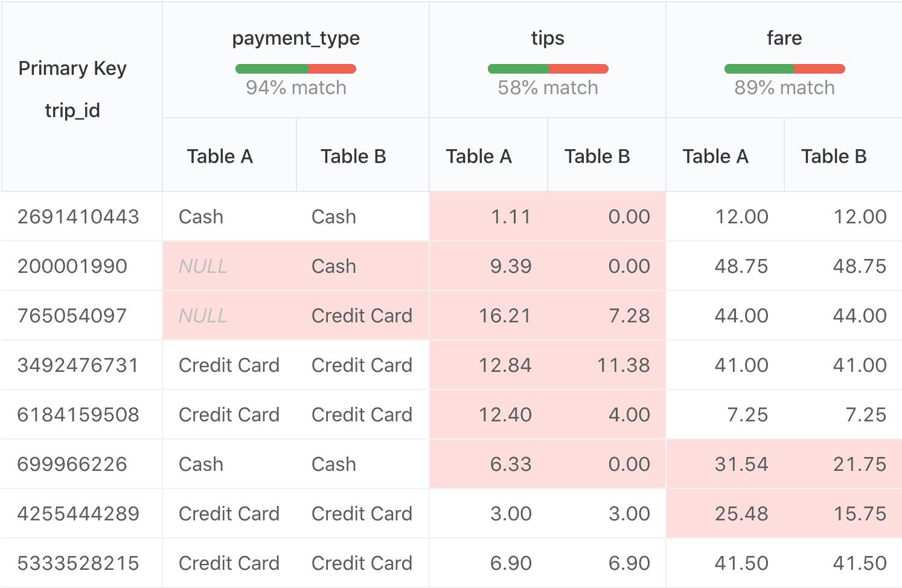The height and width of the screenshot is (588, 902).
Task: Click the Table A header under fare
Action: coord(716,156)
